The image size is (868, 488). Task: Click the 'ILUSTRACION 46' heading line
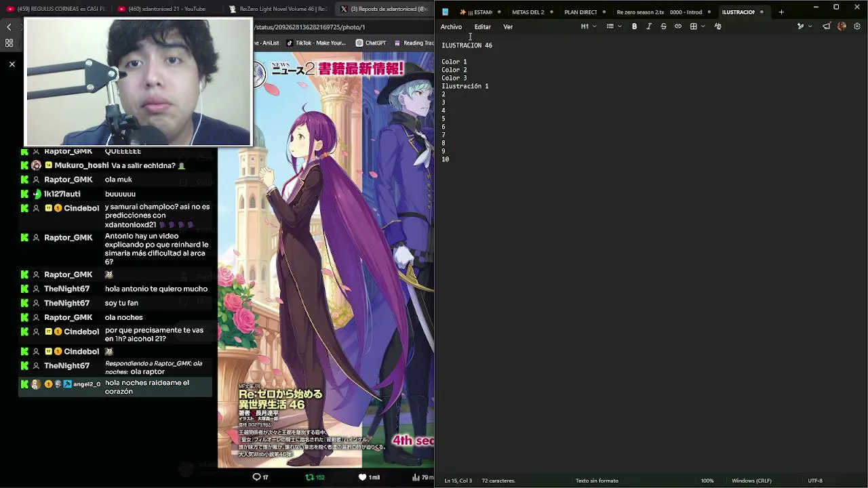pos(467,45)
